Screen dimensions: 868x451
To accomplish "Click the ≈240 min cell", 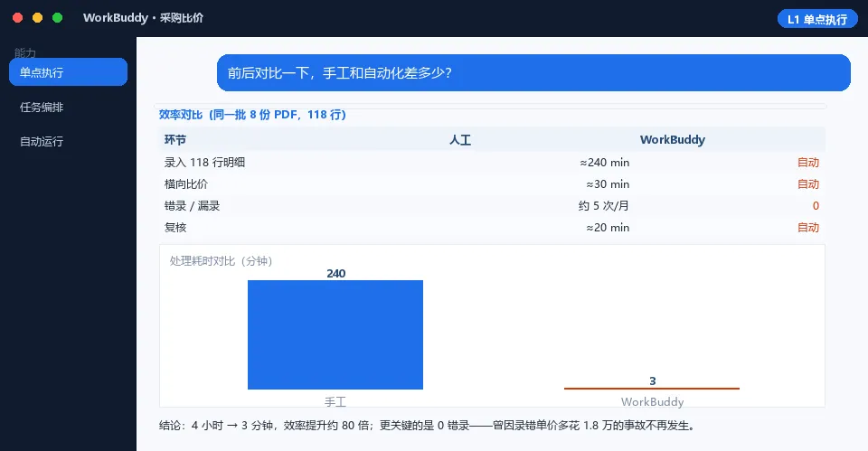I will [x=605, y=162].
